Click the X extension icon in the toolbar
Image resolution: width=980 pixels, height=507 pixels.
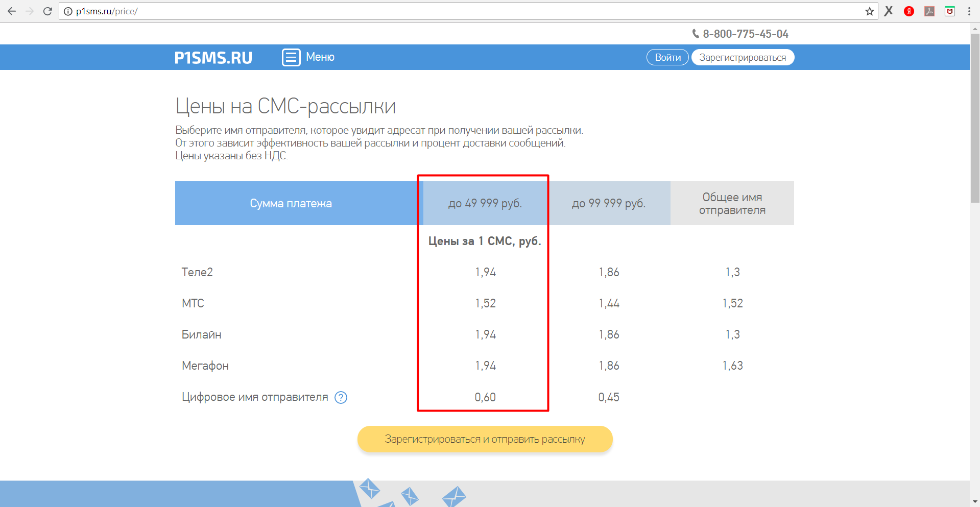pos(889,11)
